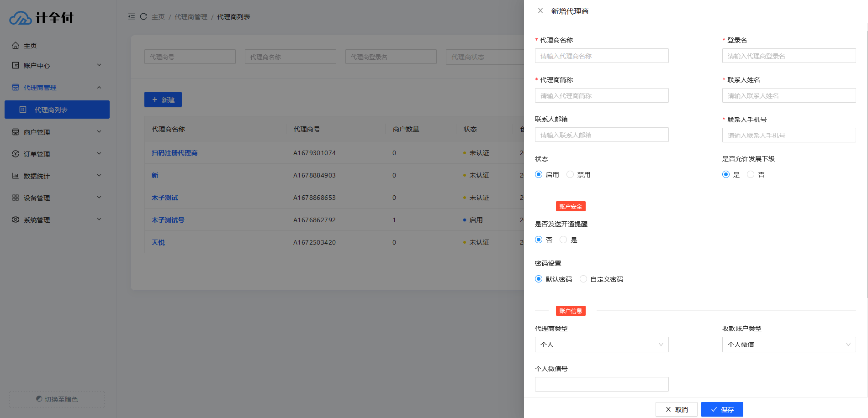Click the 订单管理 sidebar icon
The height and width of the screenshot is (418, 868).
(16, 154)
